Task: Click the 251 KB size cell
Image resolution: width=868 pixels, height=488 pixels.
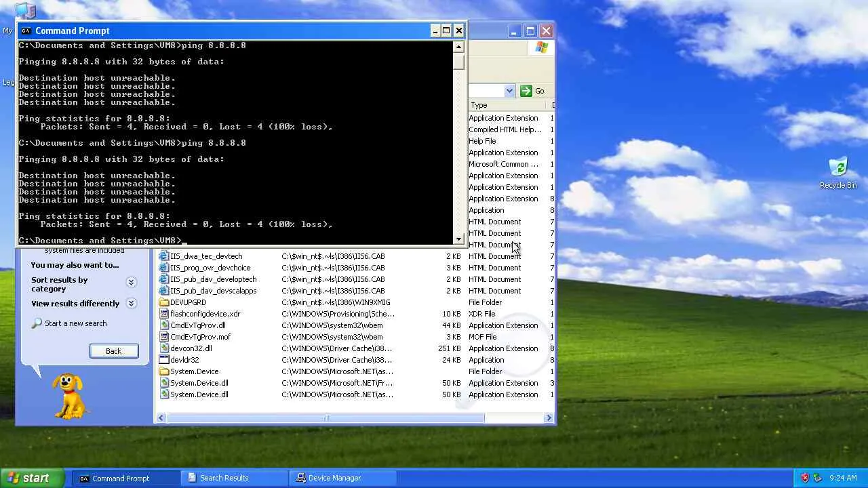Action: [x=450, y=348]
